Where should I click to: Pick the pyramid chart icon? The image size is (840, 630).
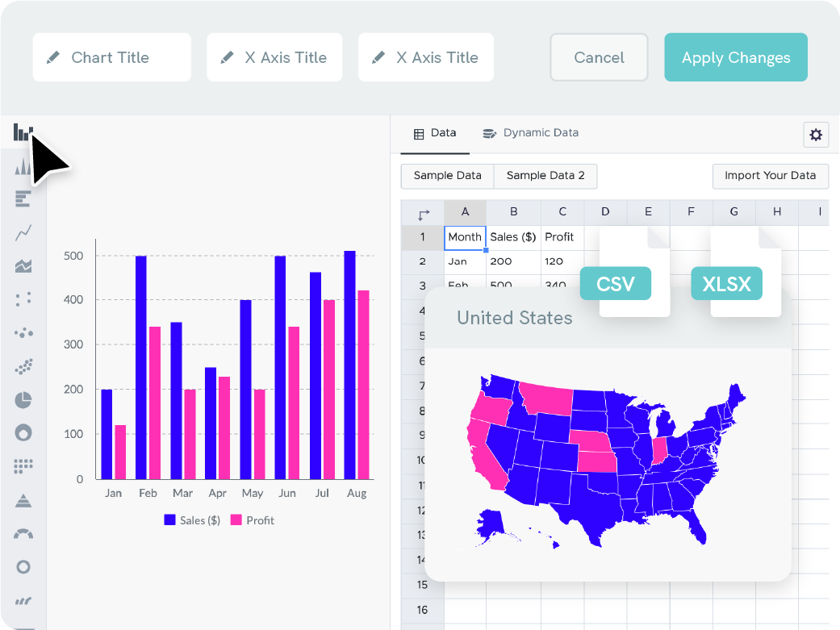(x=23, y=500)
